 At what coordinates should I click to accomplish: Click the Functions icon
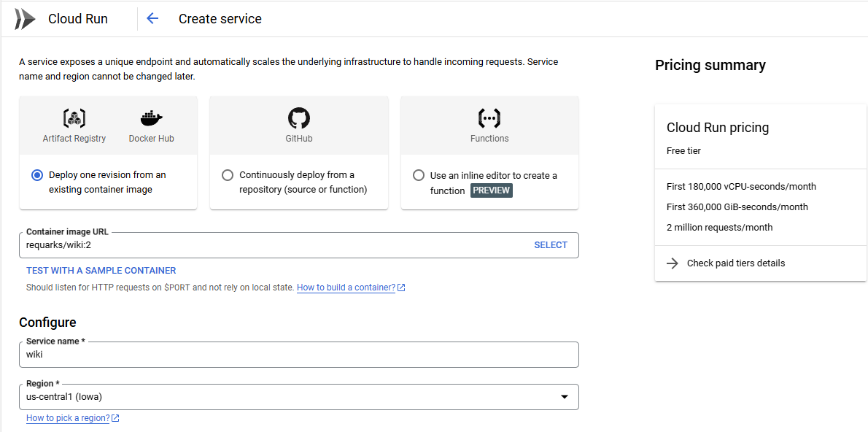pos(489,118)
